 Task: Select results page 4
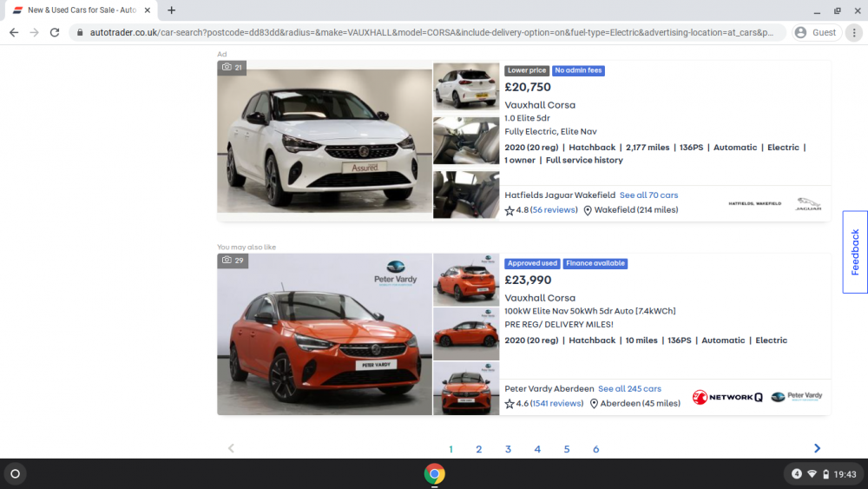(x=537, y=450)
